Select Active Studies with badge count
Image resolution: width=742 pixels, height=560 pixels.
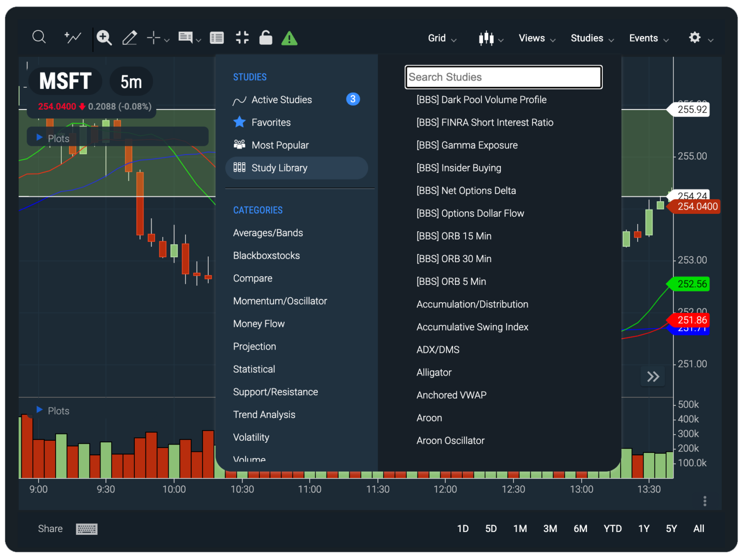pyautogui.click(x=281, y=99)
